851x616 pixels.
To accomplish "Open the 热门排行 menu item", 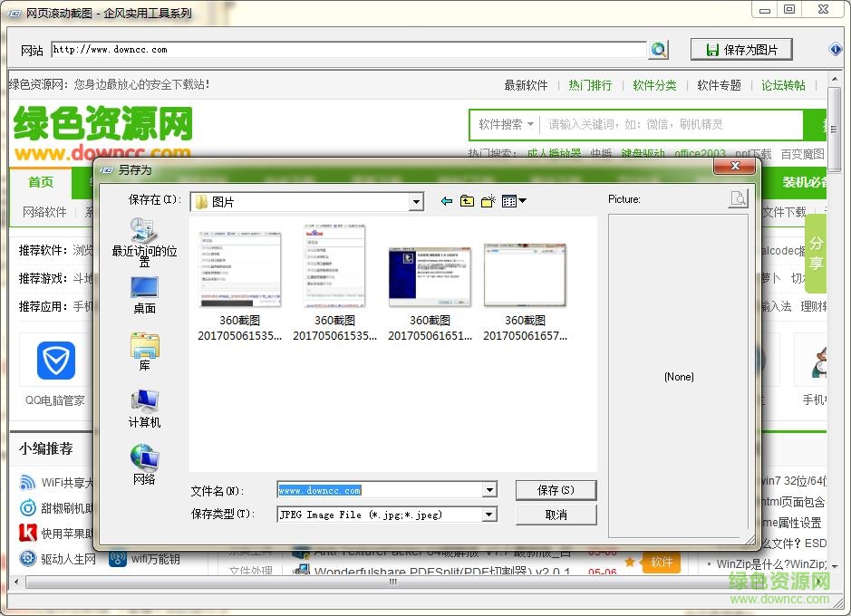I will (x=590, y=84).
